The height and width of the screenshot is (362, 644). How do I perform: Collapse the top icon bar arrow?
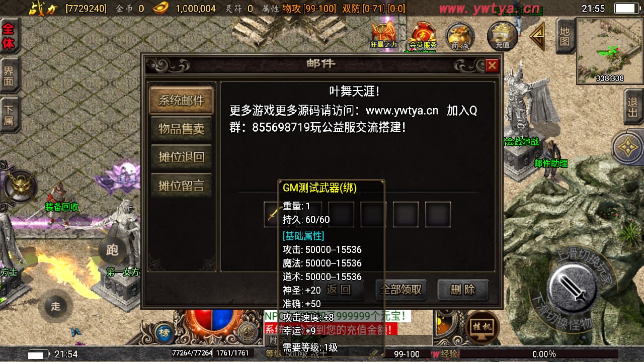click(x=537, y=36)
